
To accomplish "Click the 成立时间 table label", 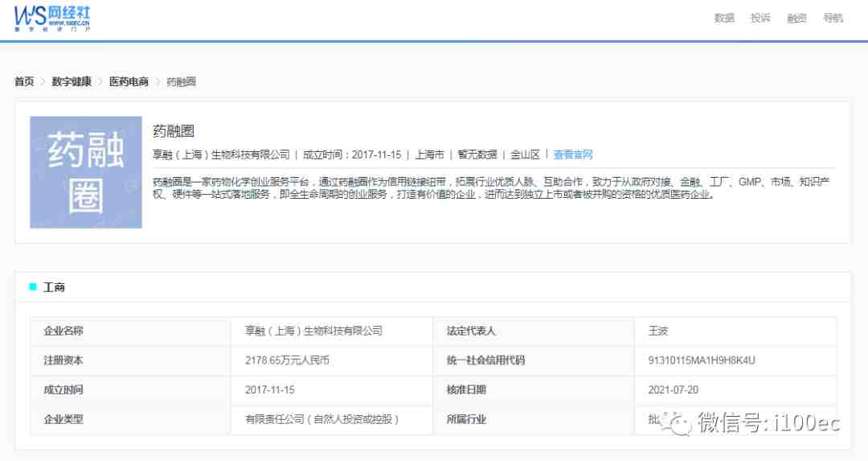I will [63, 389].
